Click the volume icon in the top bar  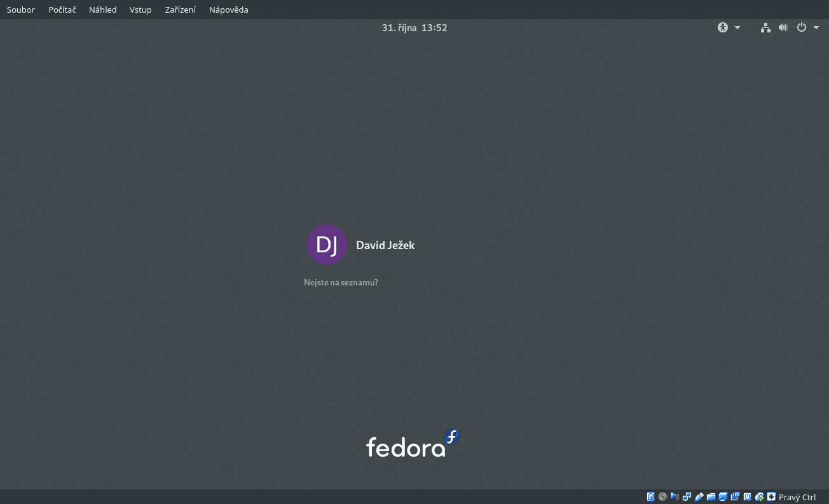[783, 27]
